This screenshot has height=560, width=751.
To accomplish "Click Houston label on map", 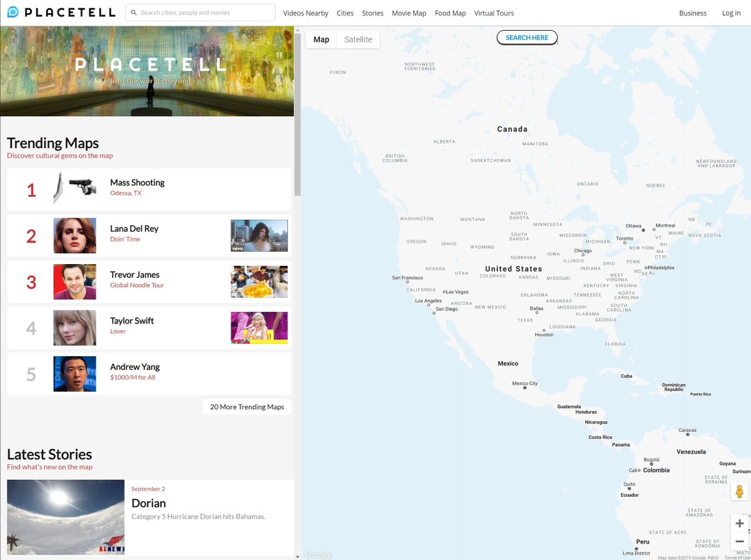I will (x=544, y=335).
